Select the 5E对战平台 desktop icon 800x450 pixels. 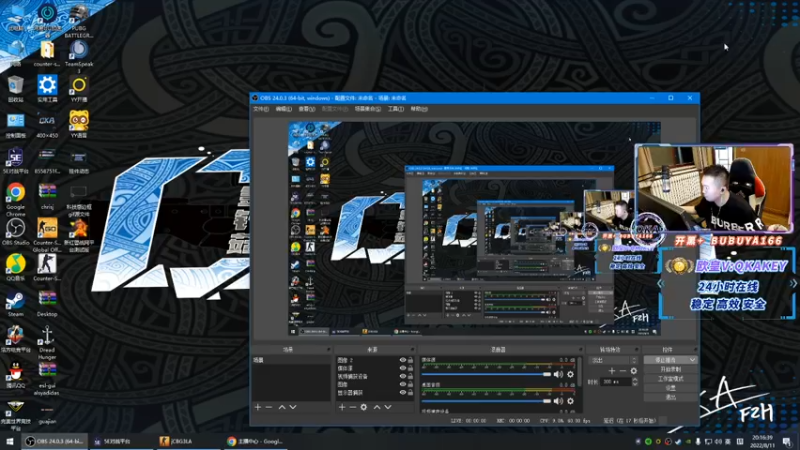15,161
